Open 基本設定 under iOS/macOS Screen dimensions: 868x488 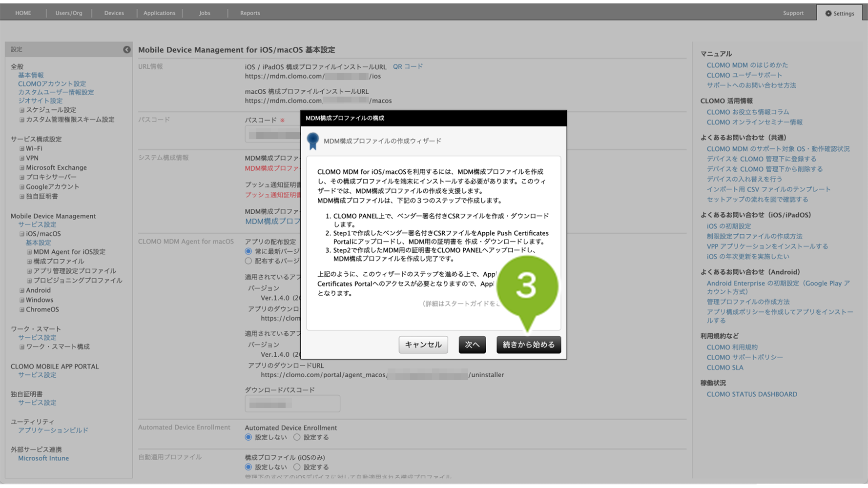coord(38,243)
